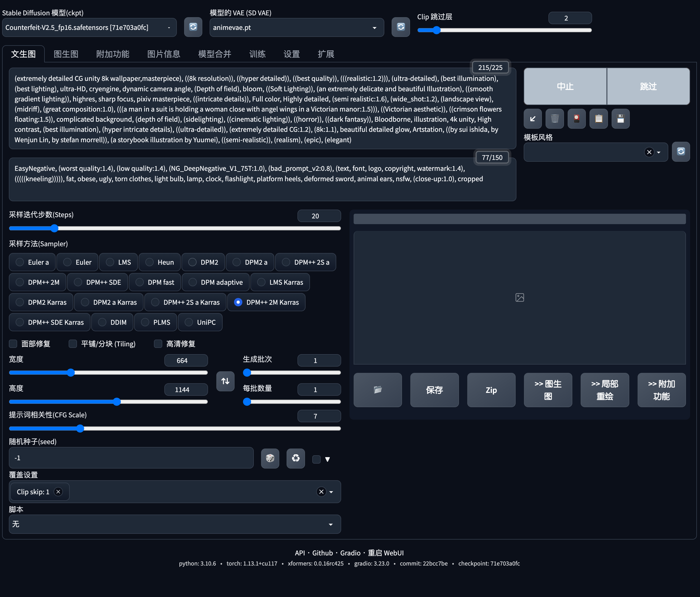Click the arrow icon to read last generation parameters
The height and width of the screenshot is (597, 700).
click(533, 119)
